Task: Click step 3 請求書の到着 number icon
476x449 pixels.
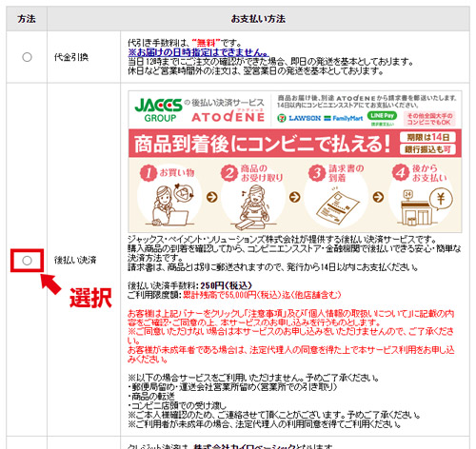Action: click(317, 173)
